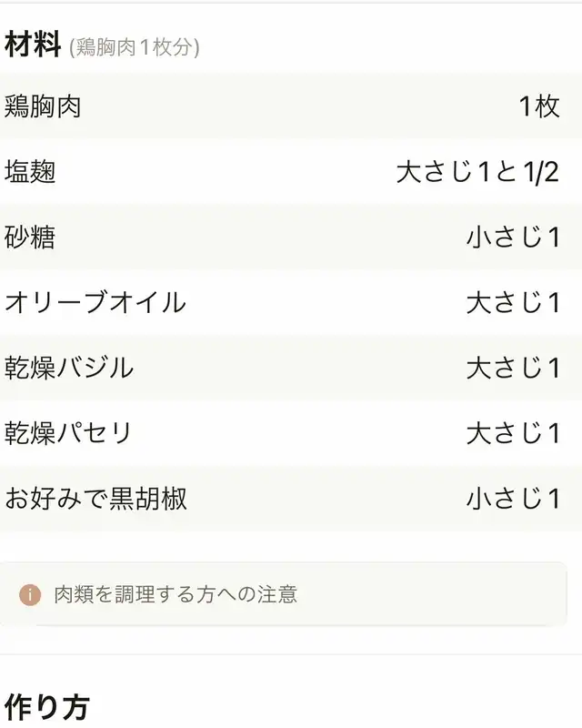Tap the オリーブオイル ingredient name
This screenshot has height=728, width=582.
coord(95,303)
